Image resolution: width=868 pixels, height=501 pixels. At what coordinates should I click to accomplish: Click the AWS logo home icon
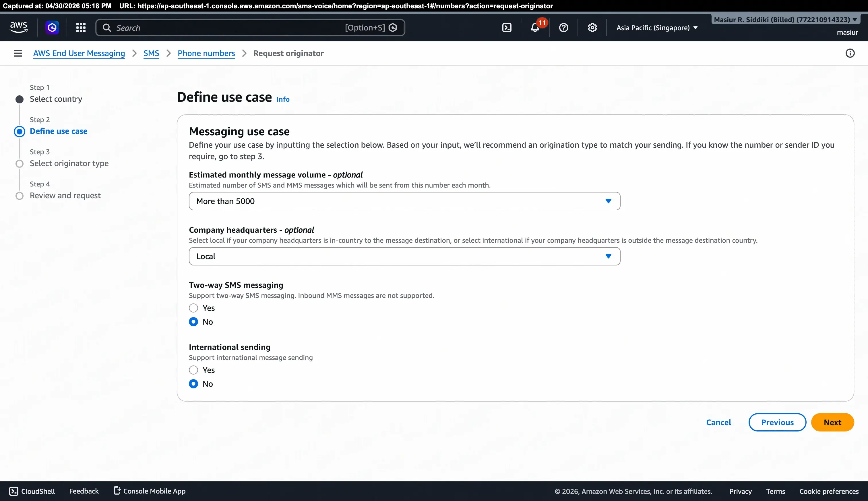19,27
